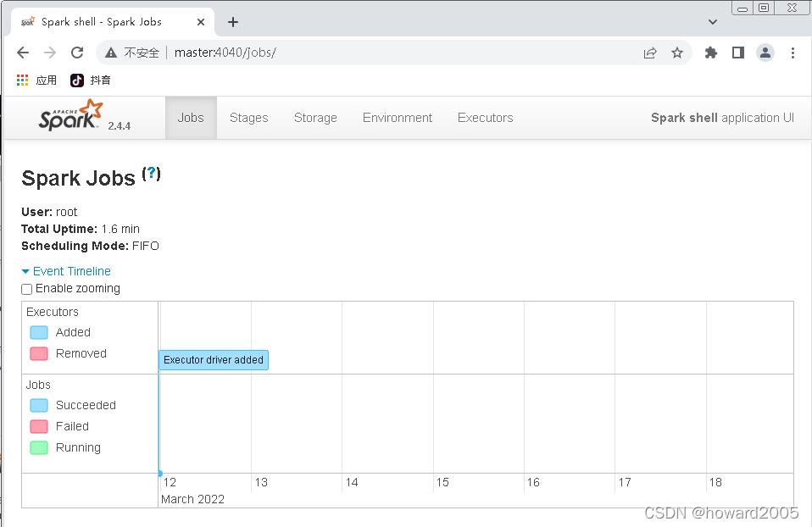
Task: Open the Storage tab
Action: point(315,118)
